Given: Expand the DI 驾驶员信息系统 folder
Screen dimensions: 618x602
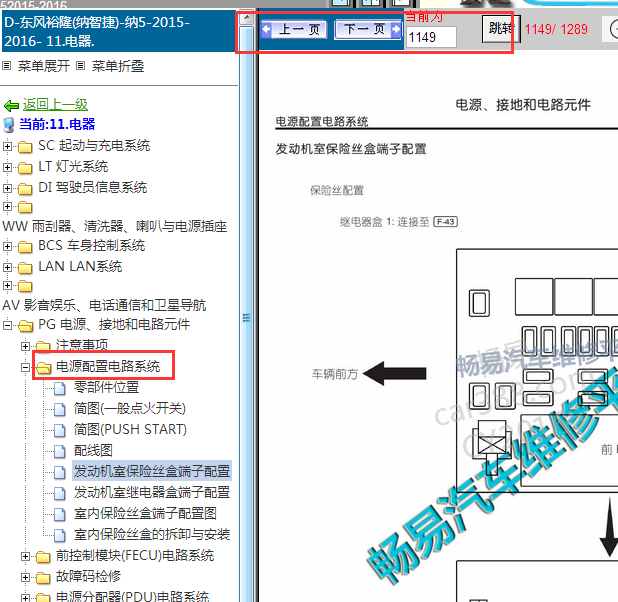Looking at the screenshot, I should point(7,188).
